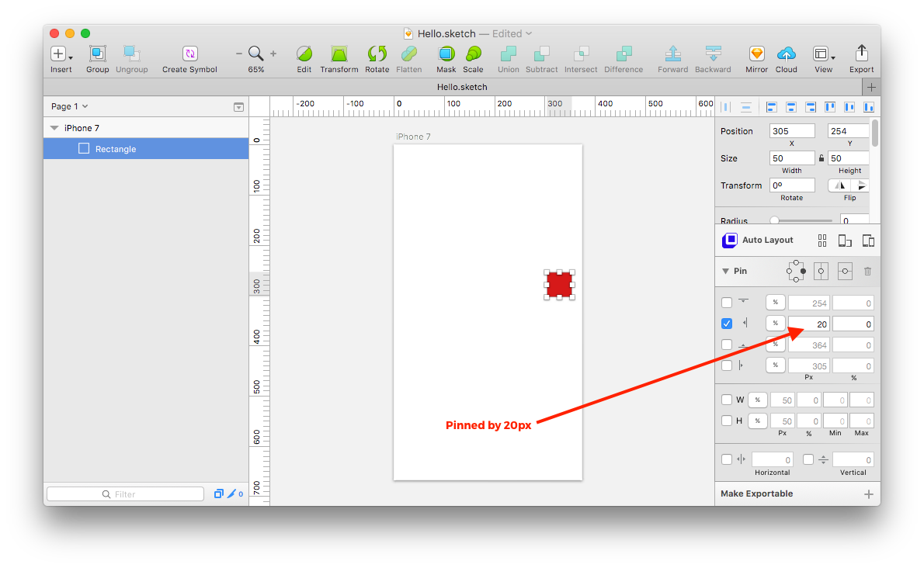Open the View toolbar dropdown

point(824,54)
